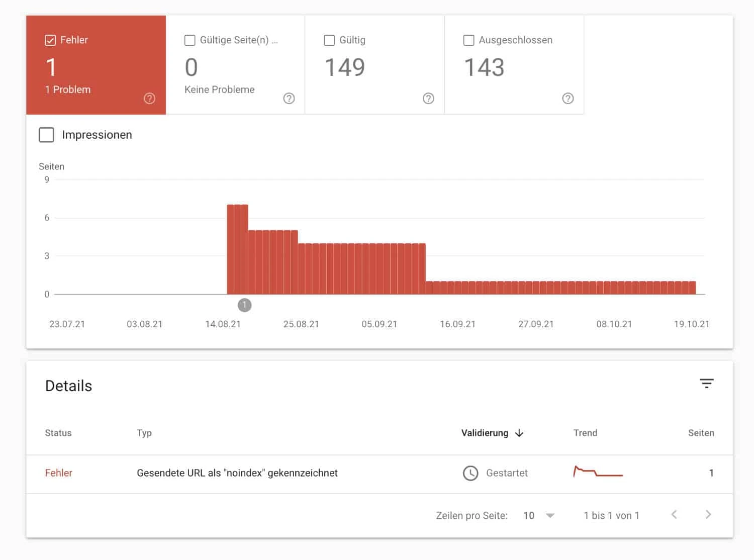This screenshot has height=560, width=754.
Task: Open help tooltip on the Fehler card
Action: click(149, 99)
